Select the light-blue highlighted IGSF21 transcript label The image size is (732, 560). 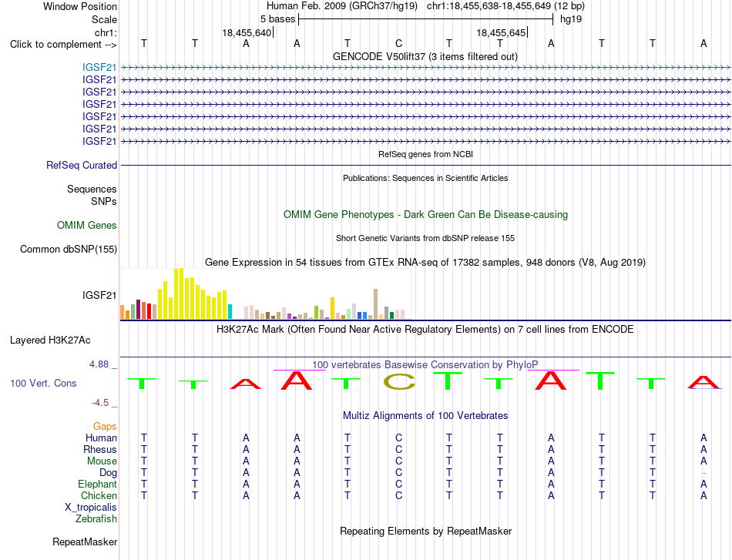pyautogui.click(x=99, y=68)
